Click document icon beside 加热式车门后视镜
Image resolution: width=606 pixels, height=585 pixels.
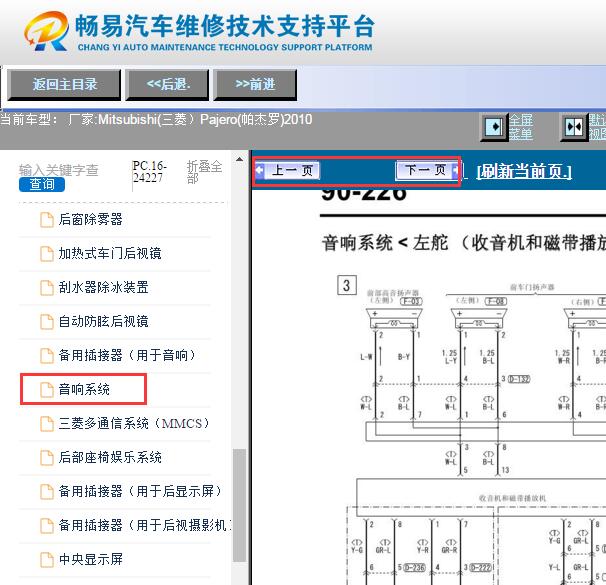[x=47, y=254]
